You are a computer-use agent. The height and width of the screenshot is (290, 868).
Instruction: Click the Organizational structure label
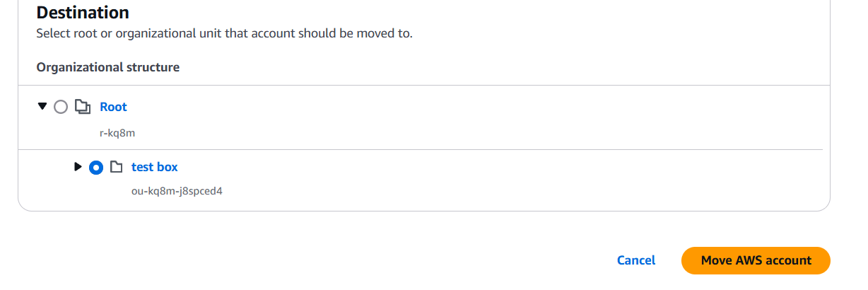click(x=107, y=67)
